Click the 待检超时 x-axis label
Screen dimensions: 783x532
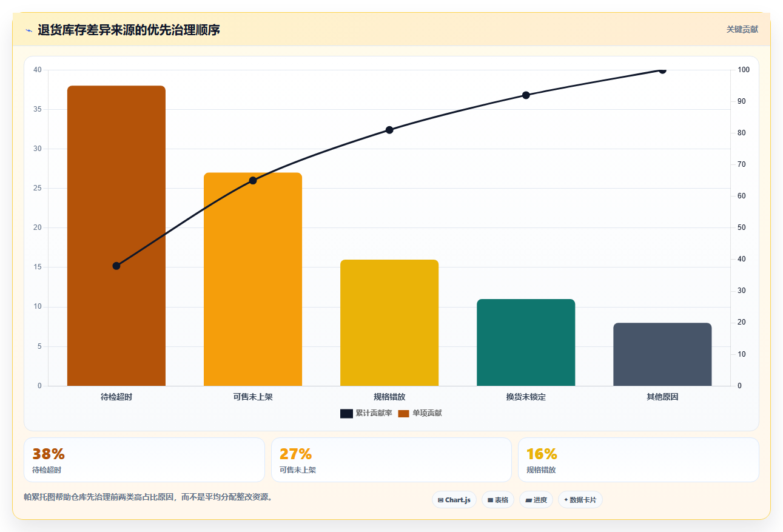click(116, 397)
